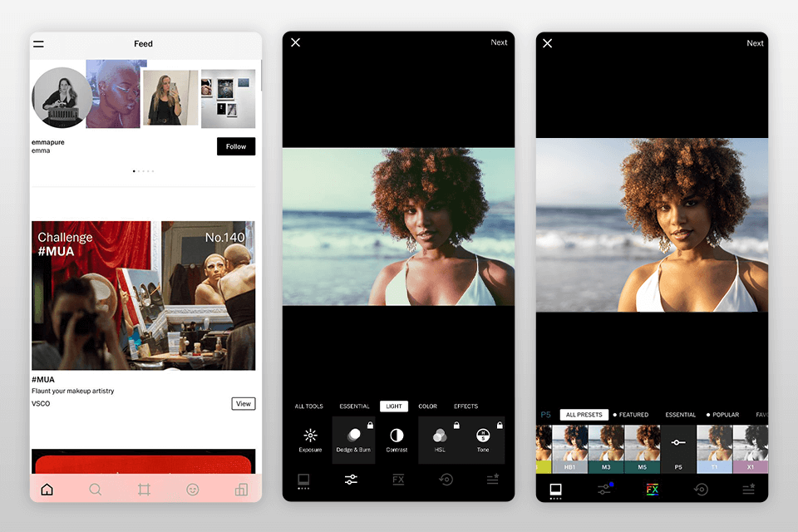The width and height of the screenshot is (798, 532).
Task: Select the locked Tone tool
Action: pyautogui.click(x=483, y=441)
